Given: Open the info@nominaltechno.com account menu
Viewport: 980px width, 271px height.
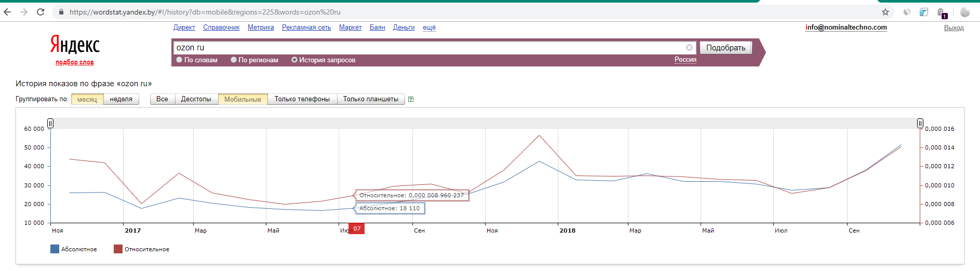Looking at the screenshot, I should pyautogui.click(x=846, y=28).
